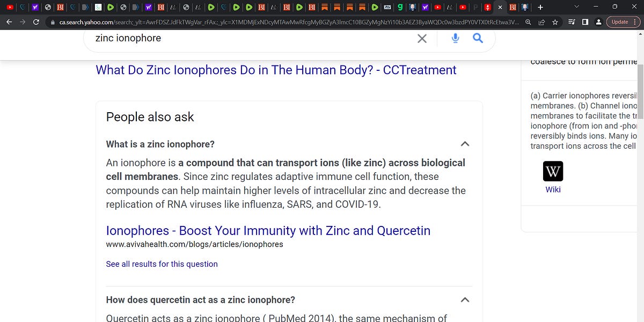Screen dimensions: 644x322
Task: Collapse the 'How does quercetin act' answer
Action: 465,300
